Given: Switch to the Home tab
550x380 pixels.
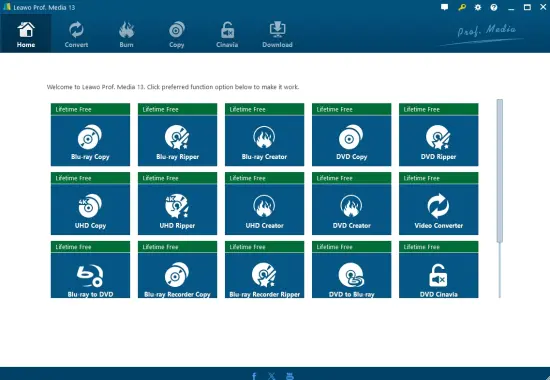Looking at the screenshot, I should [x=26, y=34].
